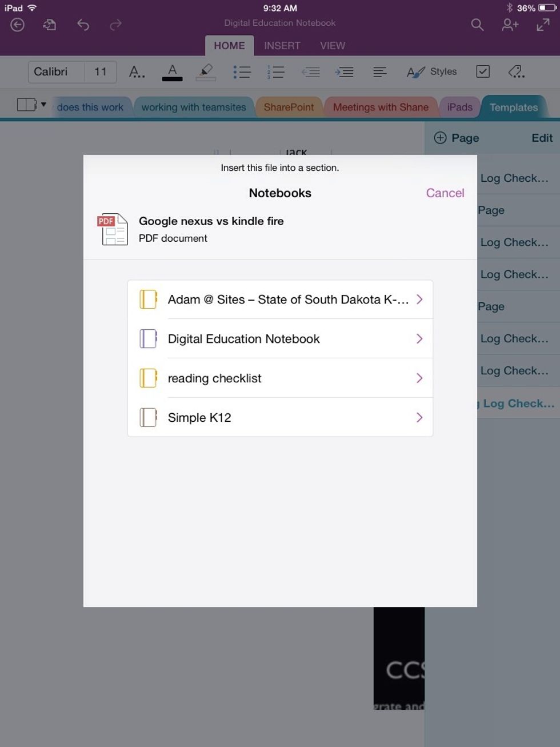Add a new page with + Page
This screenshot has width=560, height=747.
point(457,138)
